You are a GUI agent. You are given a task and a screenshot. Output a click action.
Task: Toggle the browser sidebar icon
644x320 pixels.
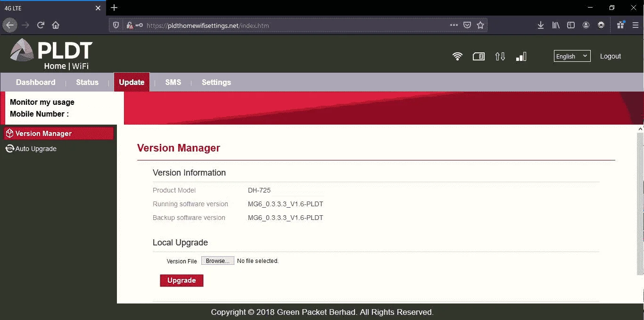click(x=571, y=25)
